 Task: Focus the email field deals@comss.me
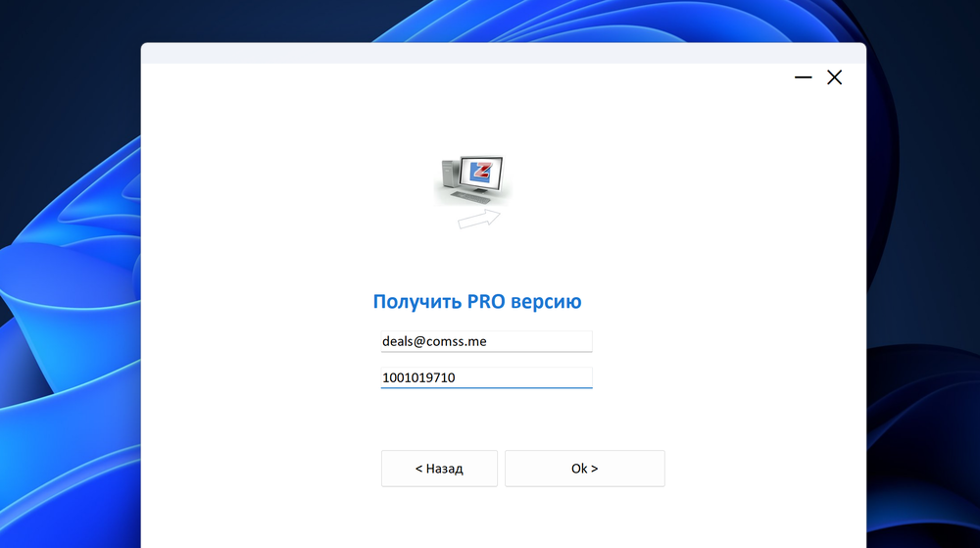pyautogui.click(x=486, y=341)
